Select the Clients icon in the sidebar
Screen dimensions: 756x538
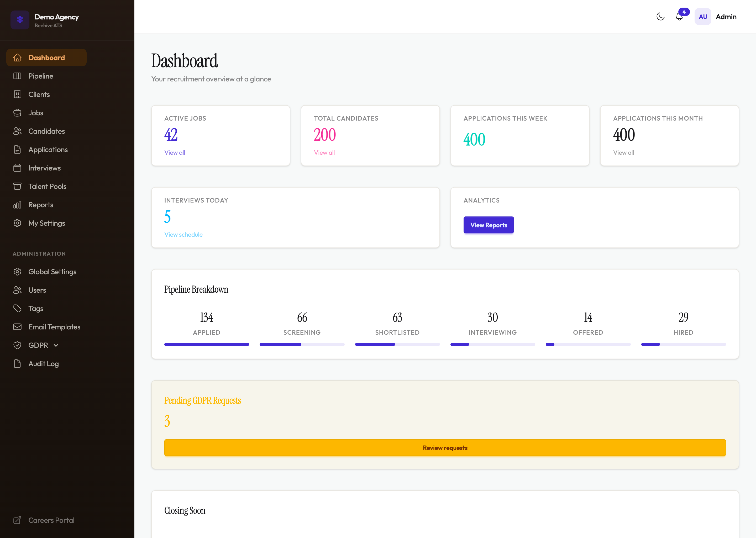(x=18, y=94)
